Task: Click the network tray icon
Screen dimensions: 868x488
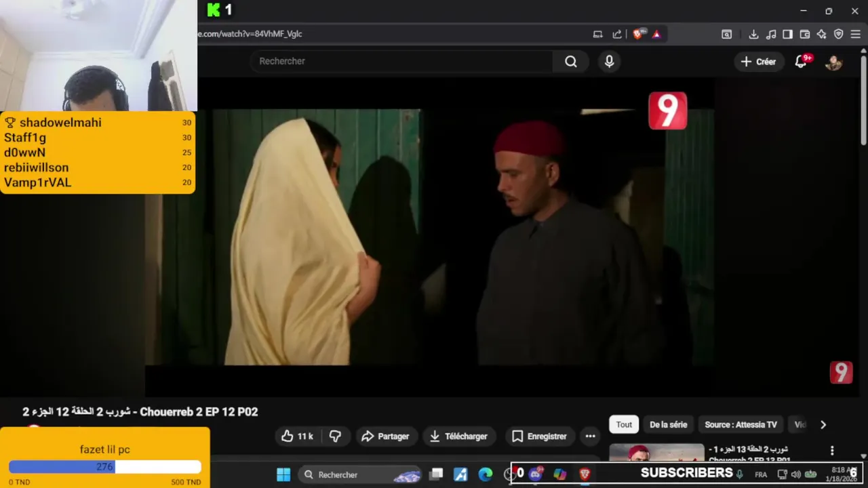Action: tap(782, 474)
